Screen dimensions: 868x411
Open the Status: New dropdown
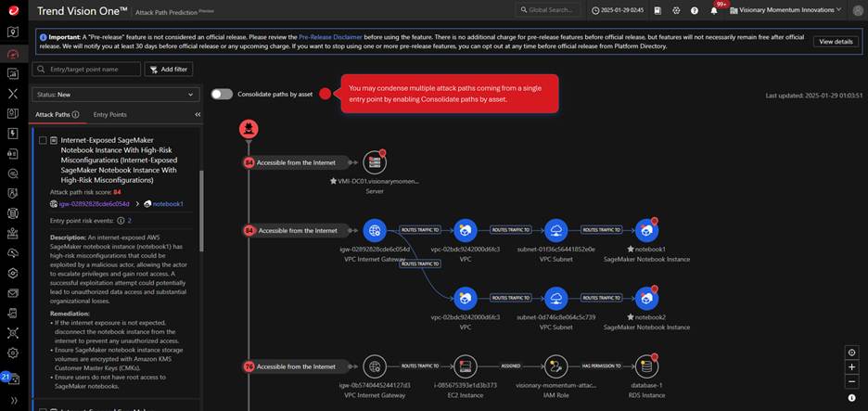(x=116, y=95)
